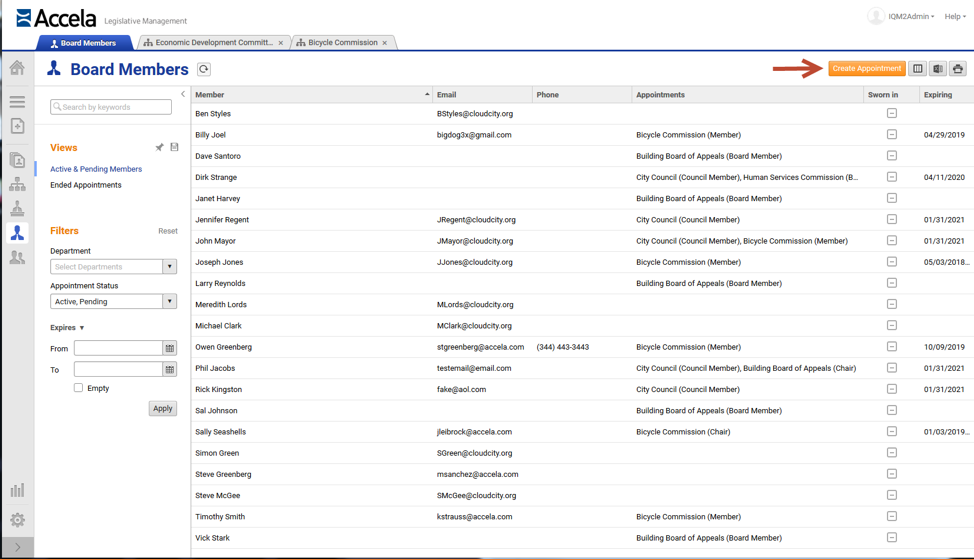Sort by the Email column header
The width and height of the screenshot is (974, 560).
(482, 94)
